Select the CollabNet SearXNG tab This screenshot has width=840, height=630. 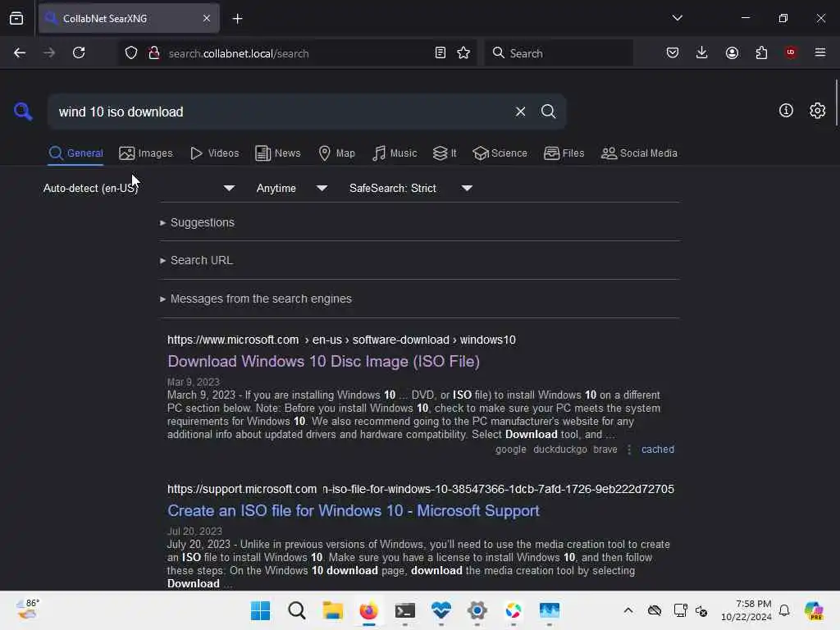pos(129,18)
